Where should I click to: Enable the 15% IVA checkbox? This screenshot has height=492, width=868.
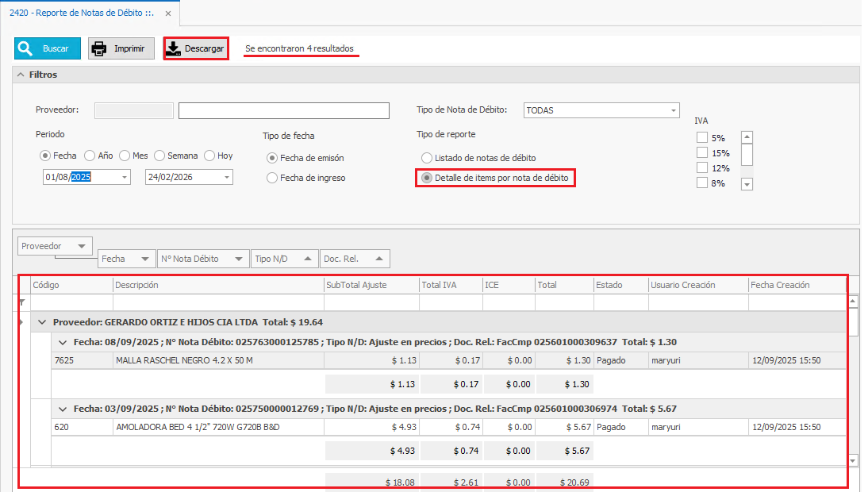point(701,153)
